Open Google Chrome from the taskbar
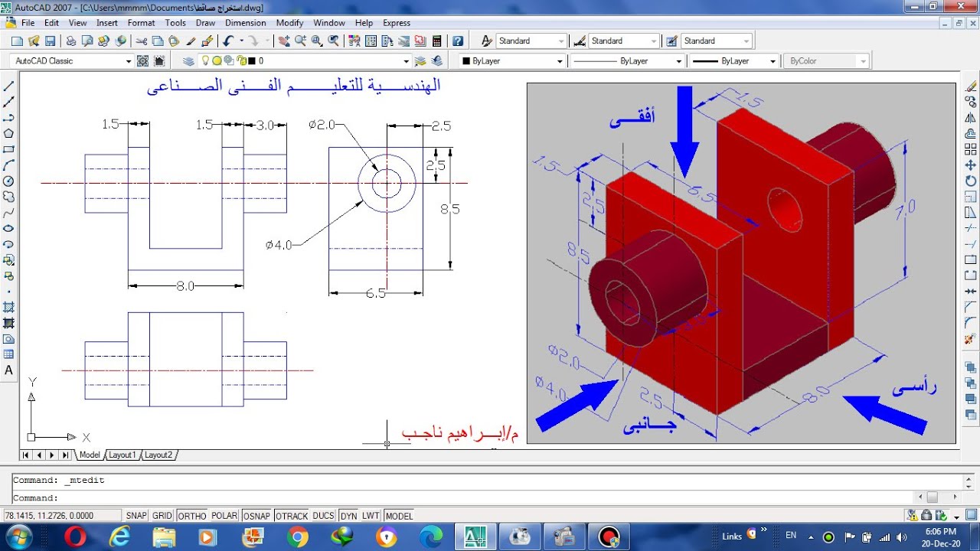 coord(297,537)
